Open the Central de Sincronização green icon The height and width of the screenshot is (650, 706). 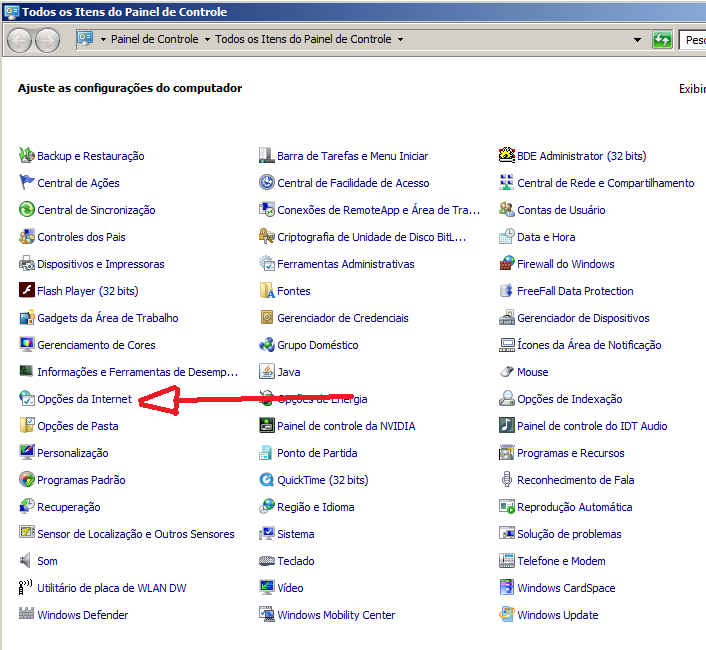coord(27,209)
